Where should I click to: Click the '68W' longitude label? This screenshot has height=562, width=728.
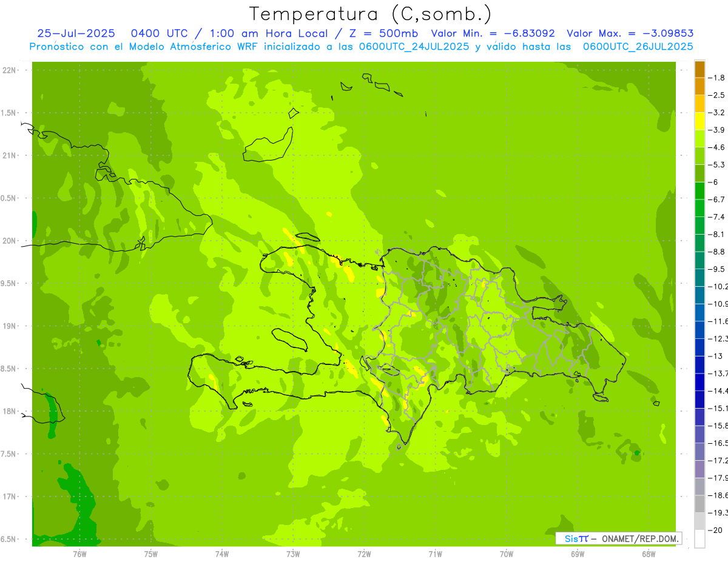(648, 554)
